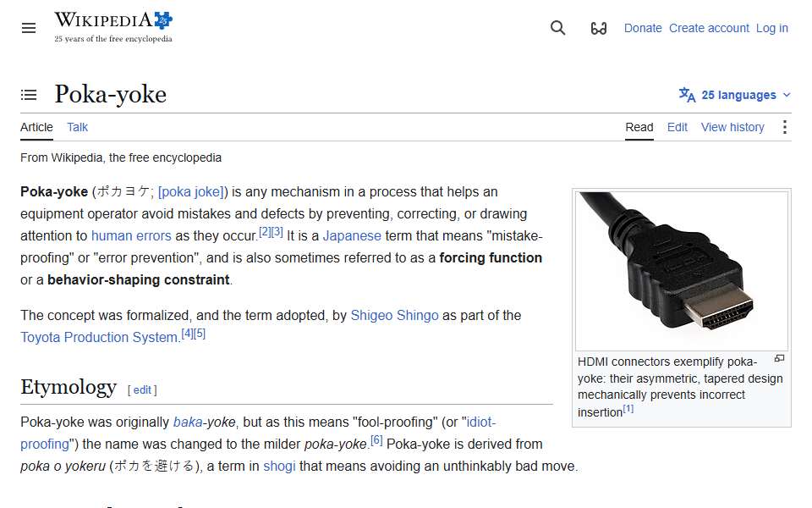Open Toyota Production System link
This screenshot has width=812, height=508.
[x=101, y=338]
